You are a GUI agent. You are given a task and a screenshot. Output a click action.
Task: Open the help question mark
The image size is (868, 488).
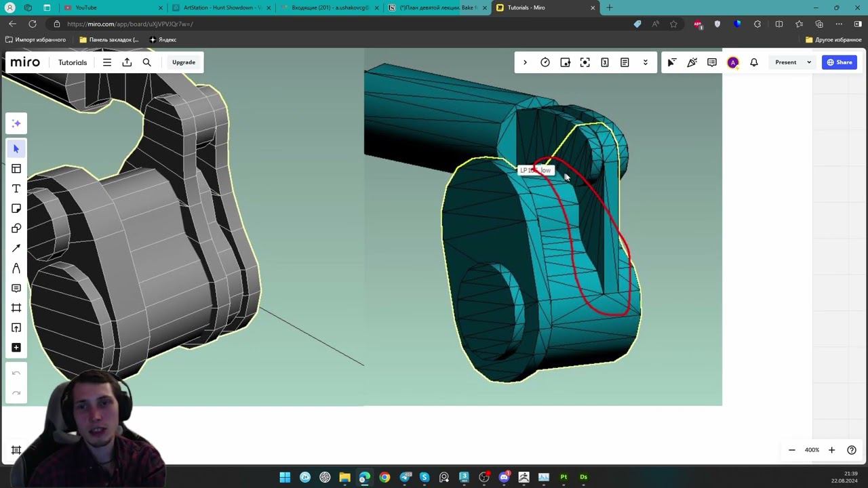click(852, 450)
